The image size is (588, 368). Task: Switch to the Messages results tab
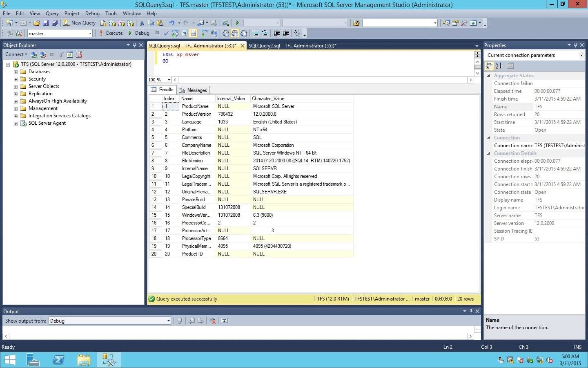(x=193, y=90)
